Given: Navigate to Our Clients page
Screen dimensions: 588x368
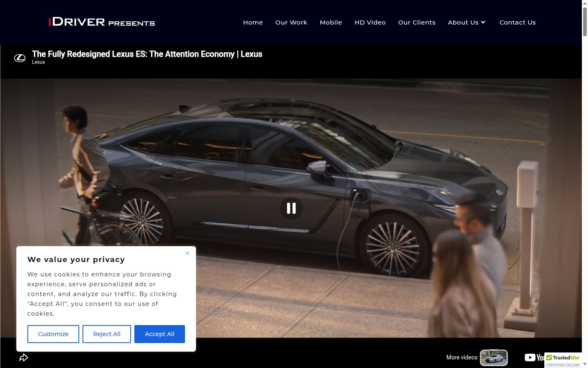Looking at the screenshot, I should 417,22.
